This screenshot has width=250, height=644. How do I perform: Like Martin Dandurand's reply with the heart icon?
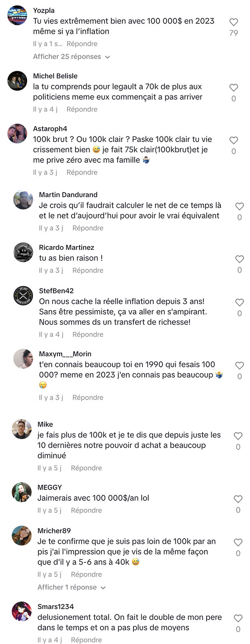[240, 206]
